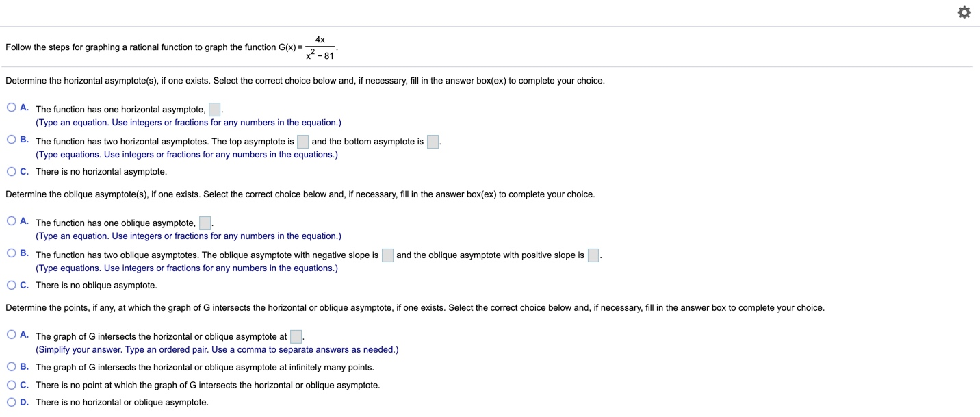The image size is (980, 417).
Task: Click the function G(x) equation text
Action: 308,47
